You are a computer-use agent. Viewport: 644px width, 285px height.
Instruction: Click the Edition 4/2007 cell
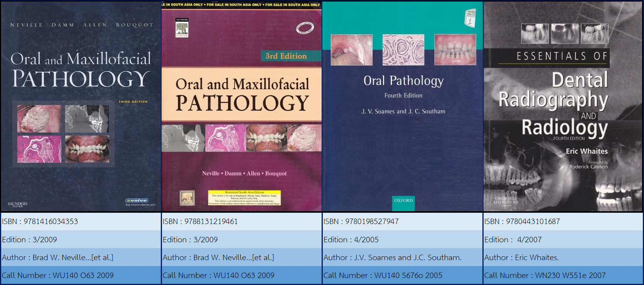[x=563, y=240]
